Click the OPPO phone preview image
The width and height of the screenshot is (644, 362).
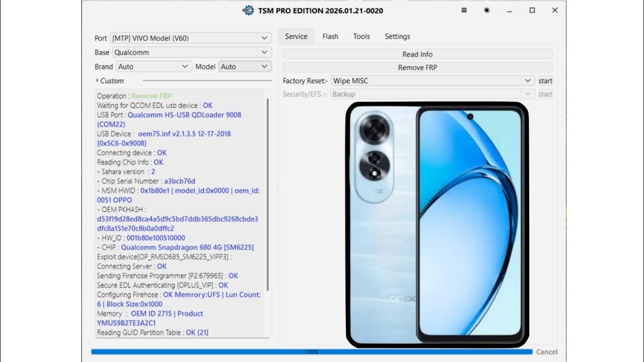437,225
